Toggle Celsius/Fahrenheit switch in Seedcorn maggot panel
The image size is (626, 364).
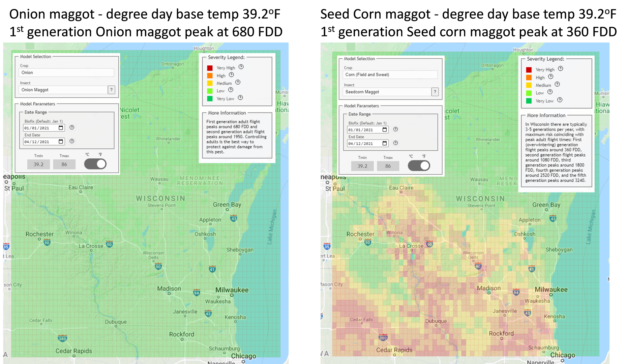419,166
